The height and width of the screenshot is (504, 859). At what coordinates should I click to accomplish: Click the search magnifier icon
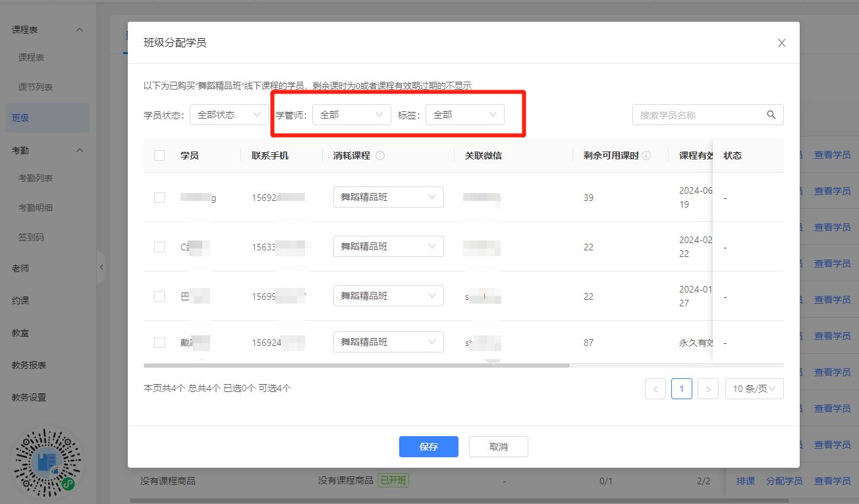[771, 115]
